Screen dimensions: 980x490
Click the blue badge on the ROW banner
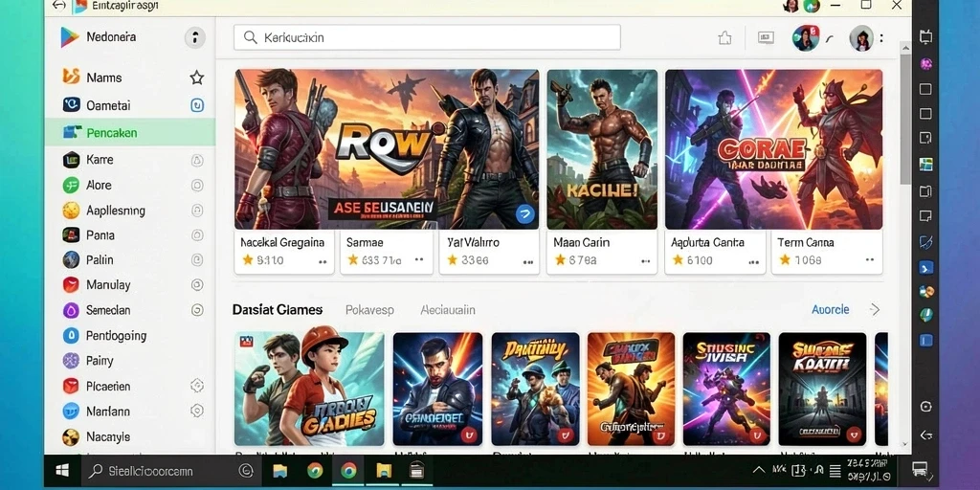coord(525,215)
